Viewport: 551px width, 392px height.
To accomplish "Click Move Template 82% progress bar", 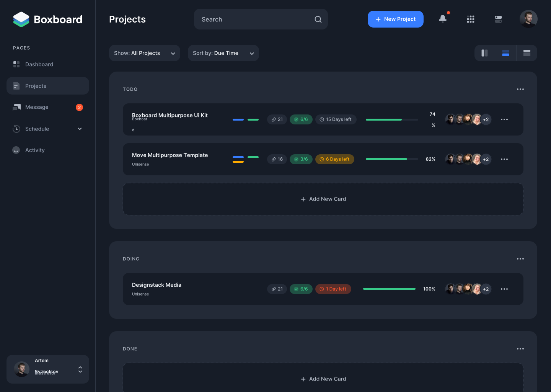I will tap(392, 159).
